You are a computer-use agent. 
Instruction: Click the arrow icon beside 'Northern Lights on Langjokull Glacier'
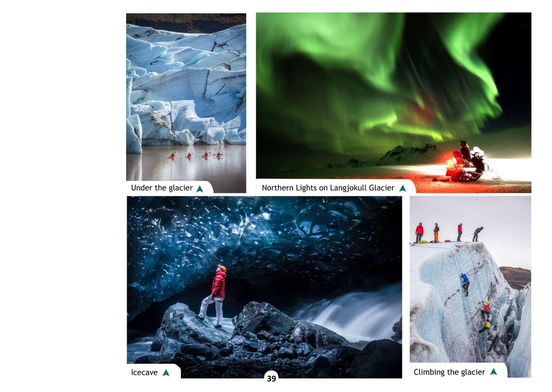[402, 188]
